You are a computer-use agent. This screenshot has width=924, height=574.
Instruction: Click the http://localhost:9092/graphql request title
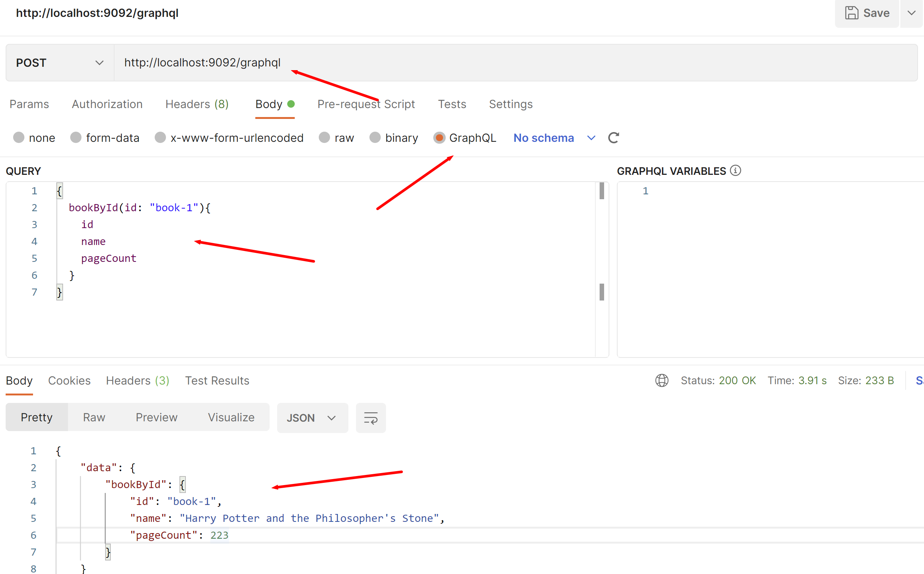pos(97,13)
